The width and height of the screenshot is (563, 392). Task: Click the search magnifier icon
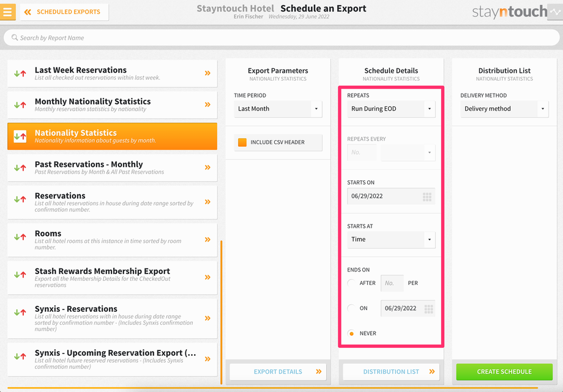point(14,37)
